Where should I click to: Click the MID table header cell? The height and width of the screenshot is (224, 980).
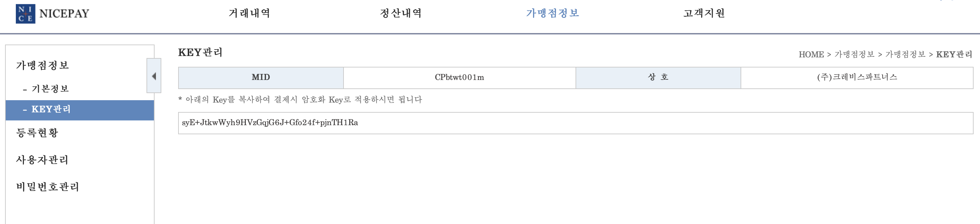tap(261, 77)
